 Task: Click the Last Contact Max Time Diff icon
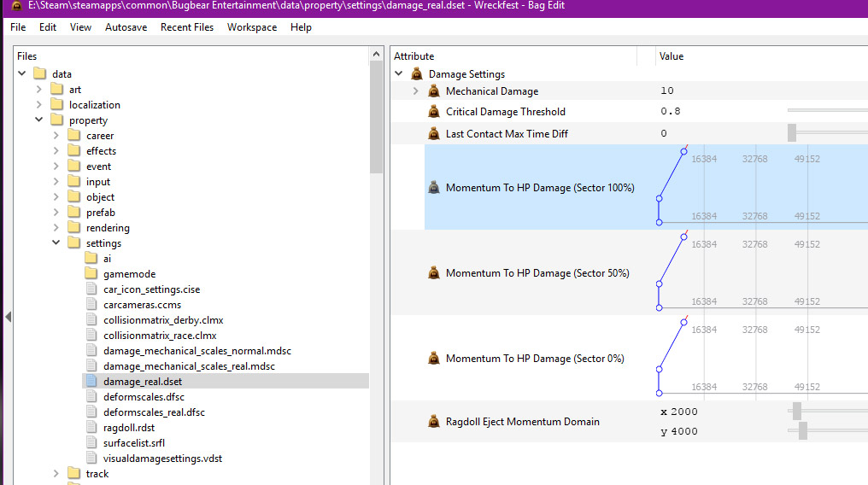[x=434, y=133]
